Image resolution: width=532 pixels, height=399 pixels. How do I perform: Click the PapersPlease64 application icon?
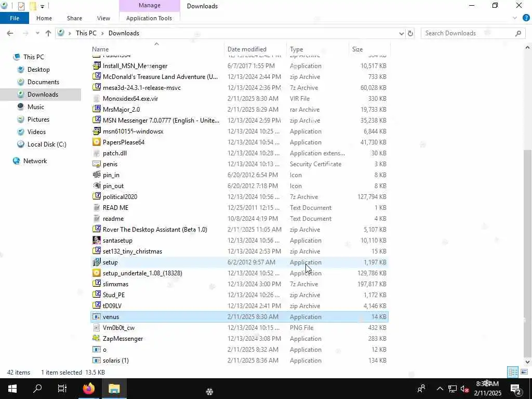(x=97, y=142)
